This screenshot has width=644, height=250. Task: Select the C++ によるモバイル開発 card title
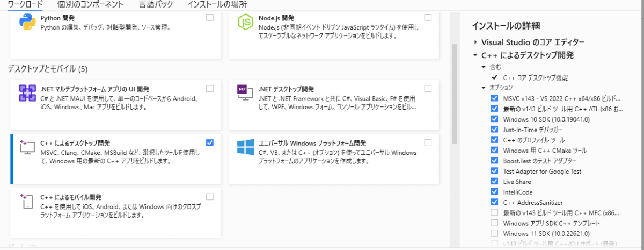pos(71,197)
